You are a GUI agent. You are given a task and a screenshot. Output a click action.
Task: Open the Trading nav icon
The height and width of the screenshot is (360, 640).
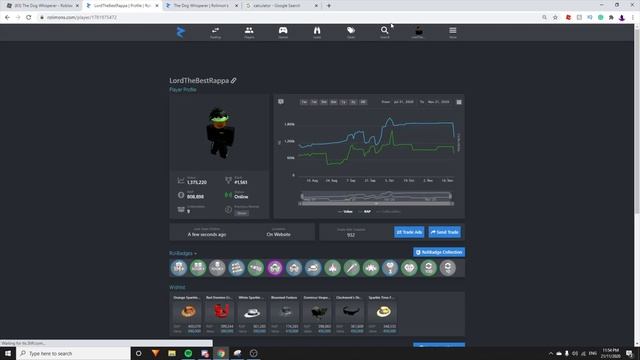pos(215,33)
